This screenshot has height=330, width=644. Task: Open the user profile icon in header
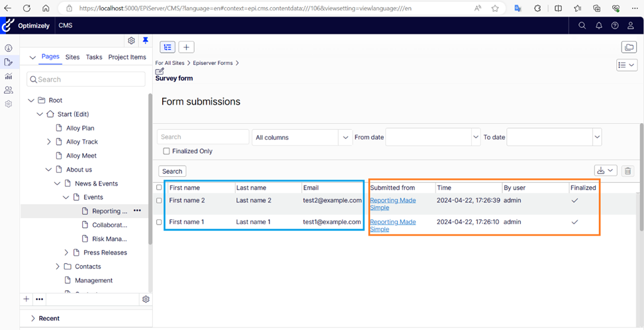[x=631, y=26]
